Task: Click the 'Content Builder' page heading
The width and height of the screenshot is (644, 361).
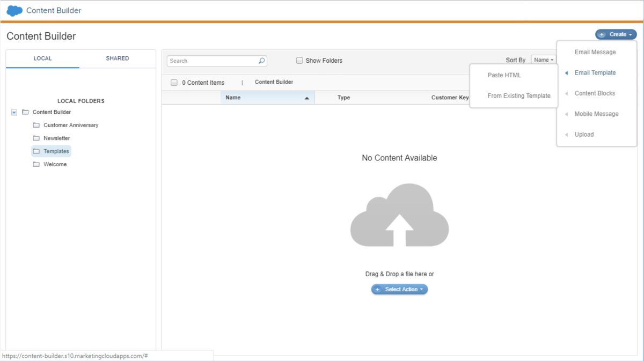Action: (x=41, y=36)
